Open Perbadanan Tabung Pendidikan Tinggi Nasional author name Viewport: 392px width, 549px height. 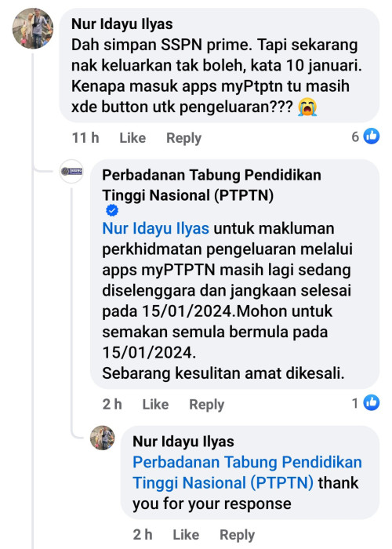(212, 185)
